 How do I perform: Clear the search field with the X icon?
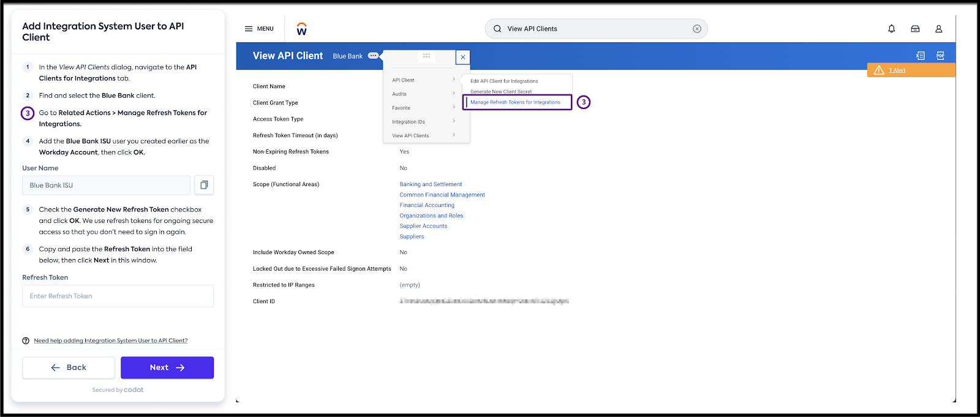click(697, 29)
